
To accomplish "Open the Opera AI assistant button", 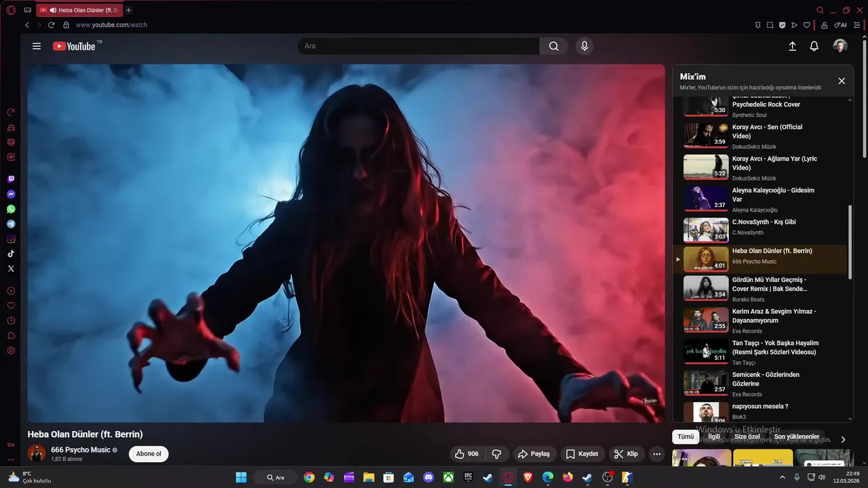I will pos(840,25).
